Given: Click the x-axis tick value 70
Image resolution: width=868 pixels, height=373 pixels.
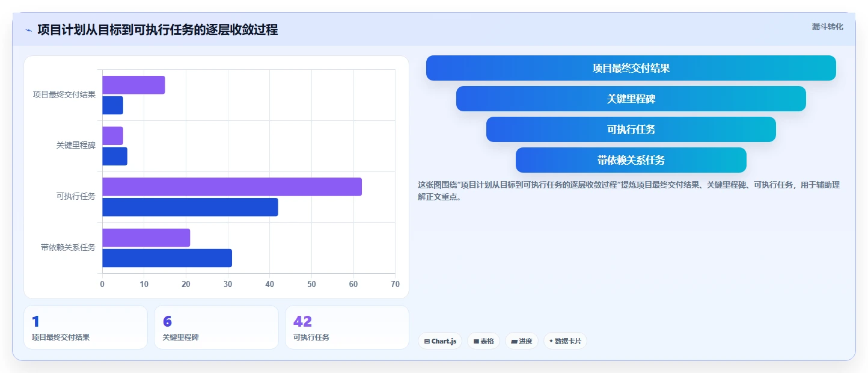Looking at the screenshot, I should [395, 284].
